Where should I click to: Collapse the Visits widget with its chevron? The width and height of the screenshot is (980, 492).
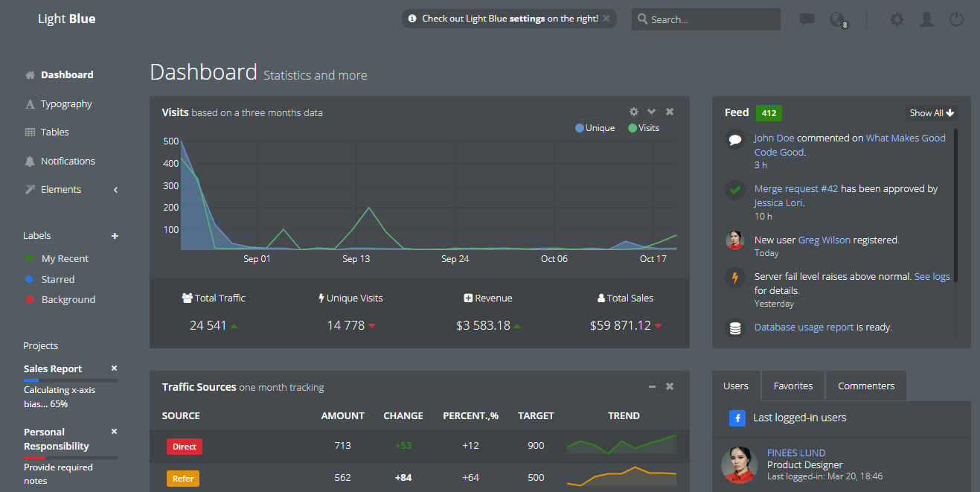tap(651, 111)
